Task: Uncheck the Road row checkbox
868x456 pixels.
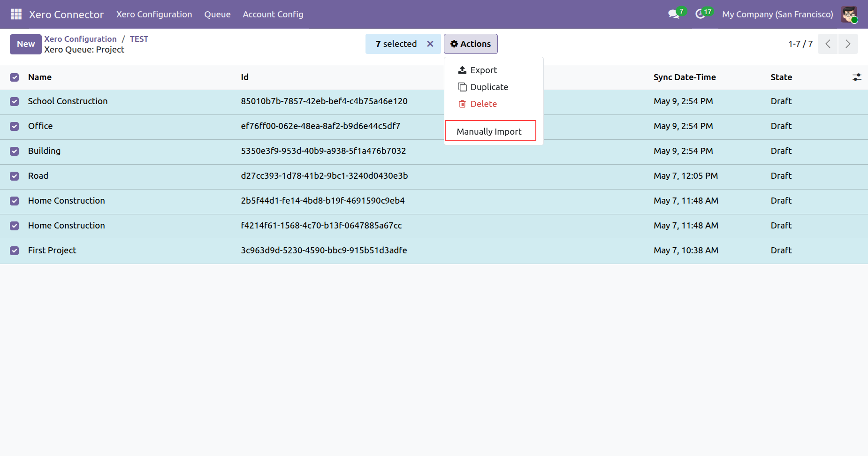Action: pyautogui.click(x=15, y=176)
